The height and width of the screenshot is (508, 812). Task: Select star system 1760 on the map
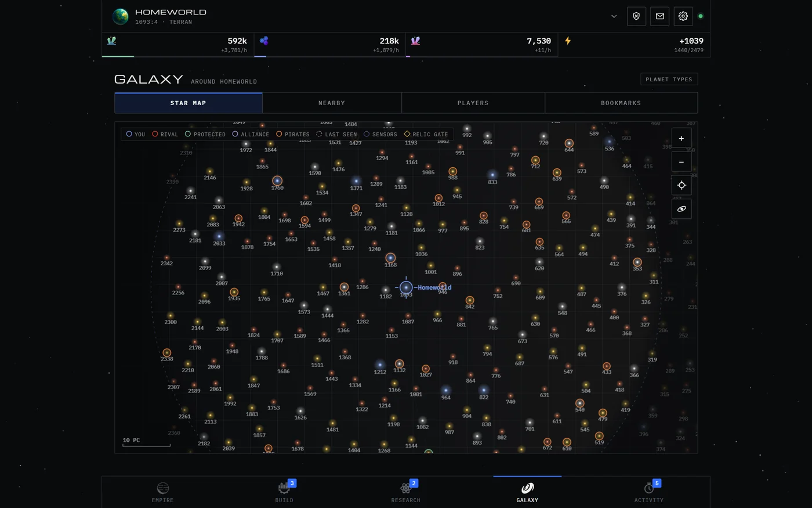click(x=277, y=181)
